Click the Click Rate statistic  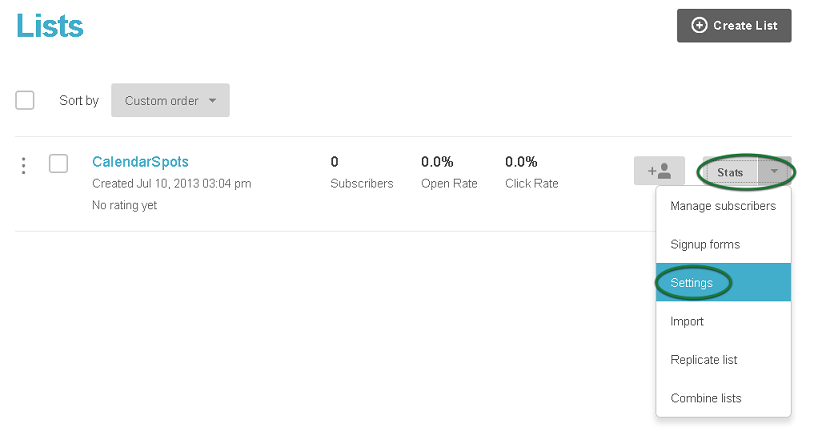point(532,172)
